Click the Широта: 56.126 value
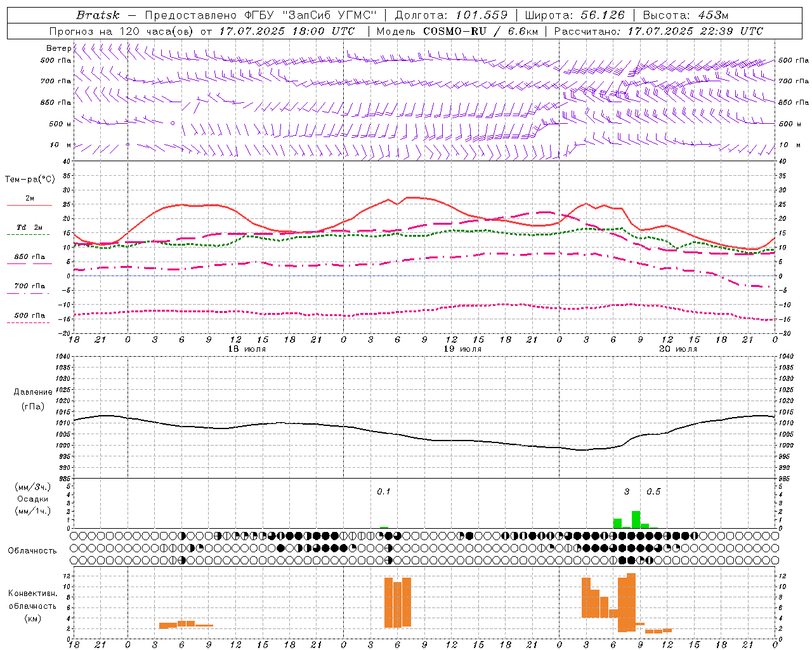812x650 pixels. pyautogui.click(x=575, y=15)
